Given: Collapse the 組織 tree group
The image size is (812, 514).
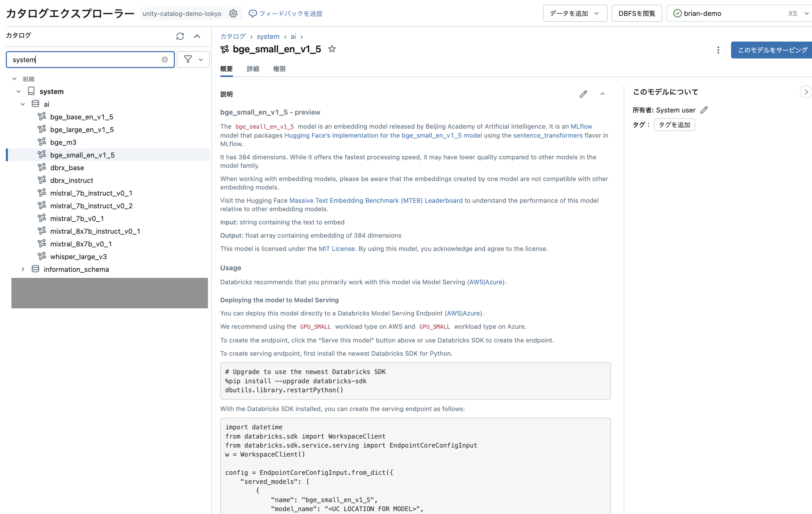Looking at the screenshot, I should pos(14,79).
